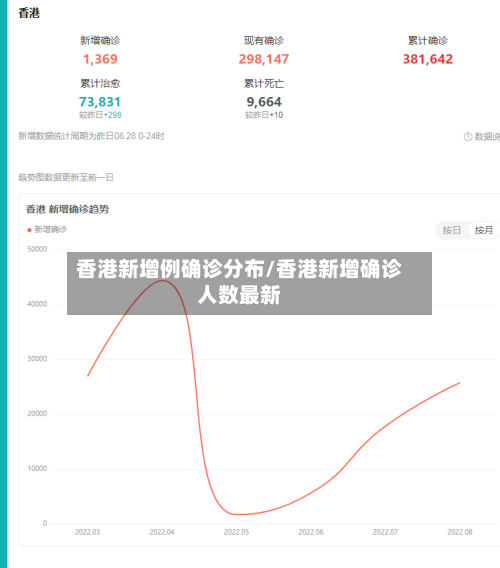
Task: Toggle the 新增确诊 legend dot
Action: [x=29, y=230]
